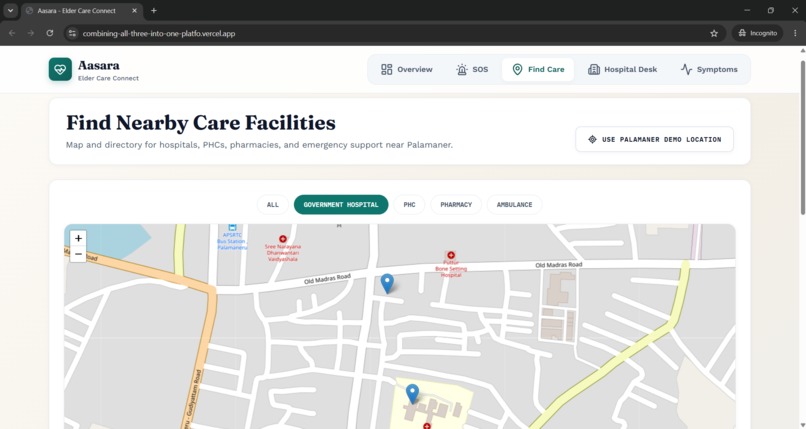Use Palamaner demo location button
This screenshot has height=429, width=806.
tap(654, 139)
